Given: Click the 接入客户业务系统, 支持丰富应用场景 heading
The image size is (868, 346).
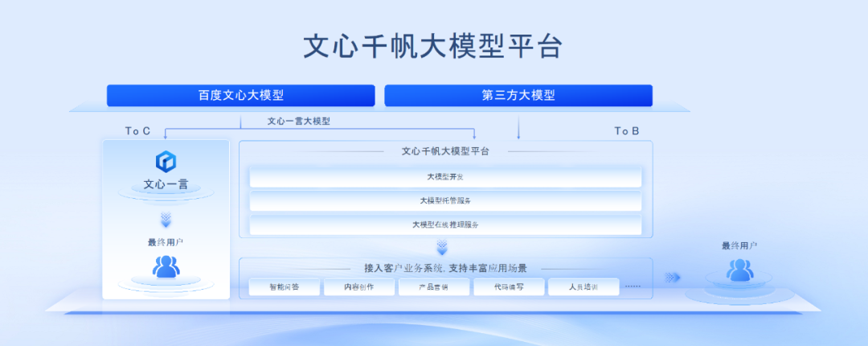Looking at the screenshot, I should point(445,269).
